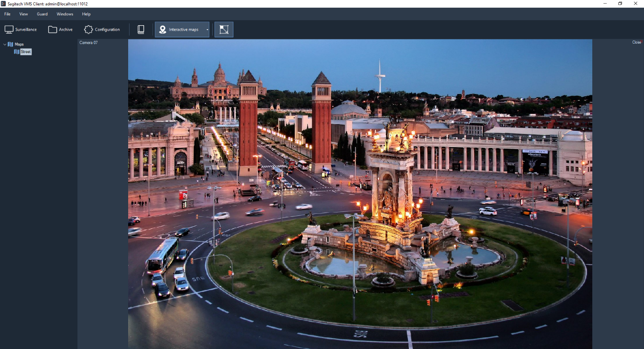Open the Help menu
The width and height of the screenshot is (644, 349).
pos(86,14)
